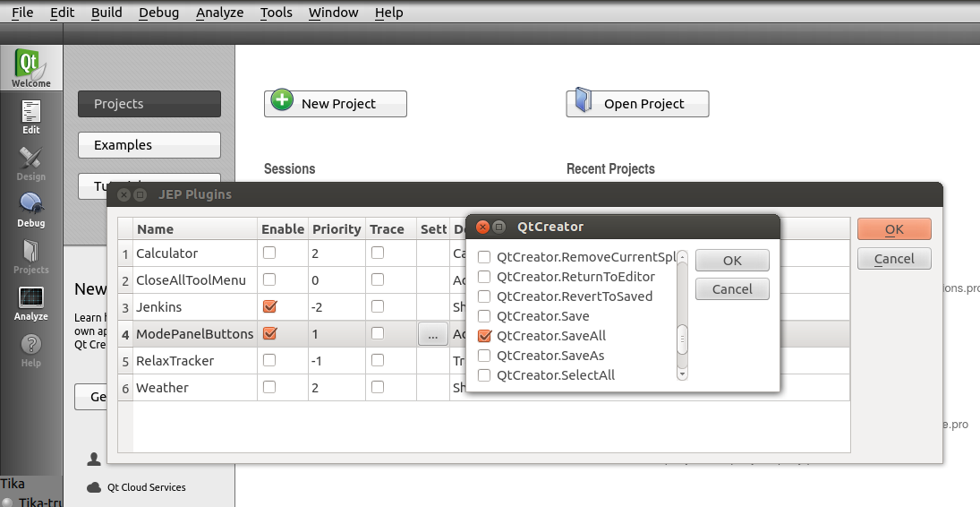The width and height of the screenshot is (980, 507).
Task: Switch to Analyze mode icon
Action: coord(30,298)
